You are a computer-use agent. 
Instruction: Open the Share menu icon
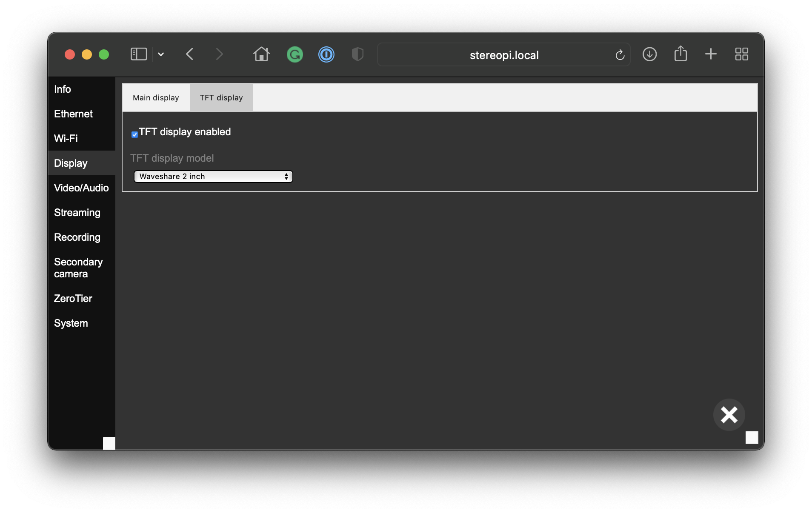[x=680, y=54]
